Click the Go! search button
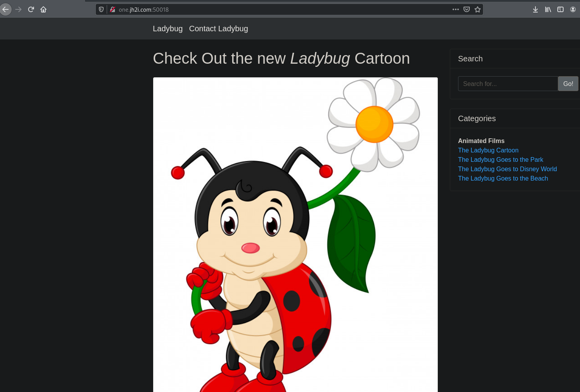 point(568,84)
